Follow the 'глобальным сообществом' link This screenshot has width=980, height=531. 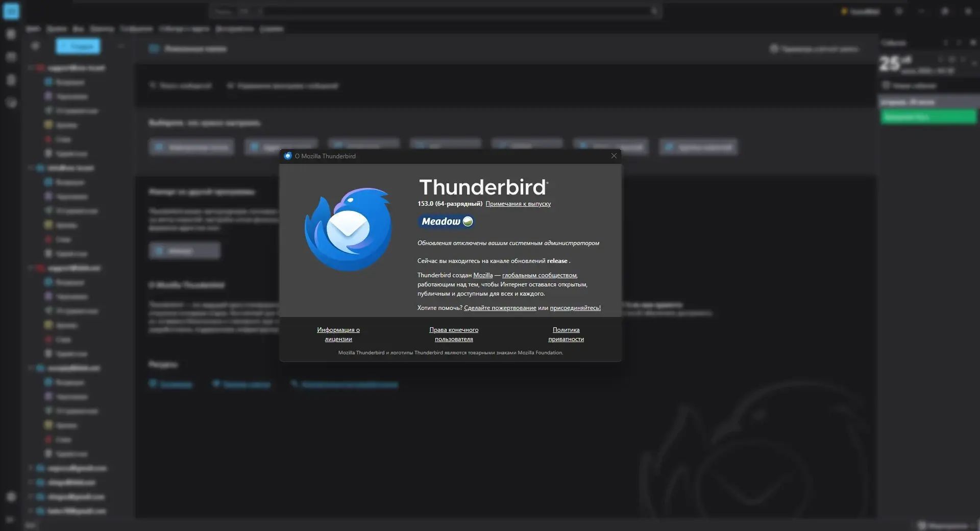pyautogui.click(x=540, y=275)
